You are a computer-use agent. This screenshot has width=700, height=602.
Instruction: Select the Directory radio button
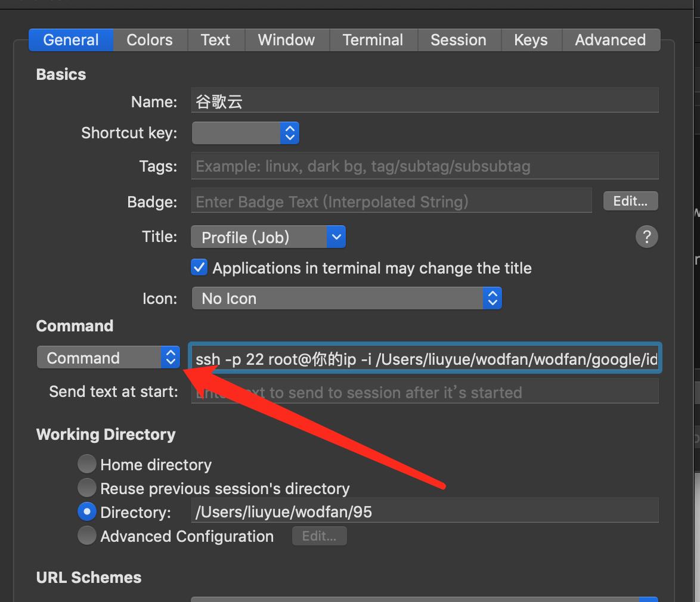[x=87, y=512]
